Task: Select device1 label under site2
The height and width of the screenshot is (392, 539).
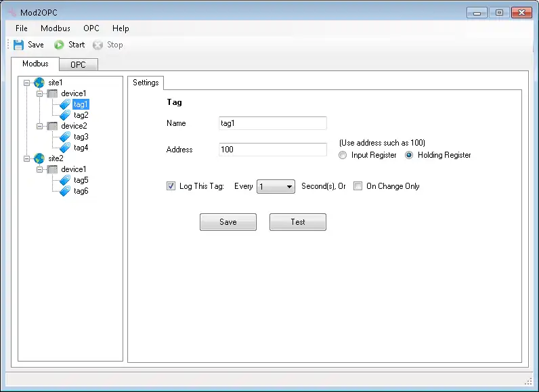Action: (74, 169)
